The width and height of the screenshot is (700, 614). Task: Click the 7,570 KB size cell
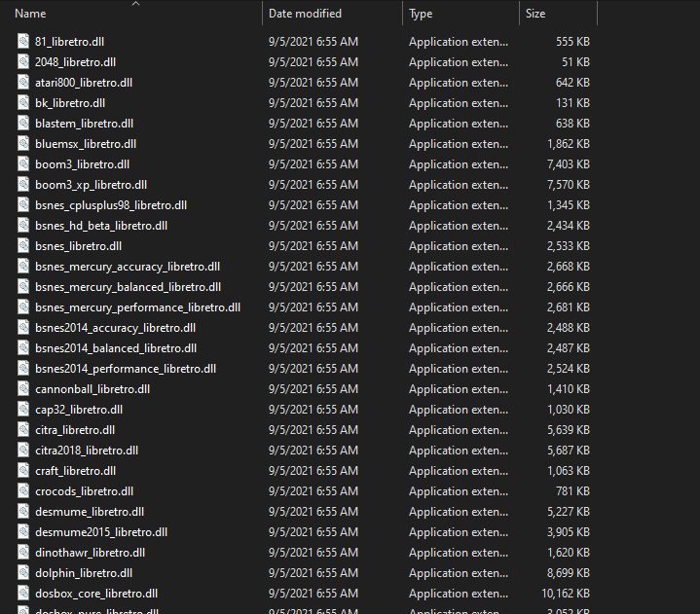click(x=569, y=185)
